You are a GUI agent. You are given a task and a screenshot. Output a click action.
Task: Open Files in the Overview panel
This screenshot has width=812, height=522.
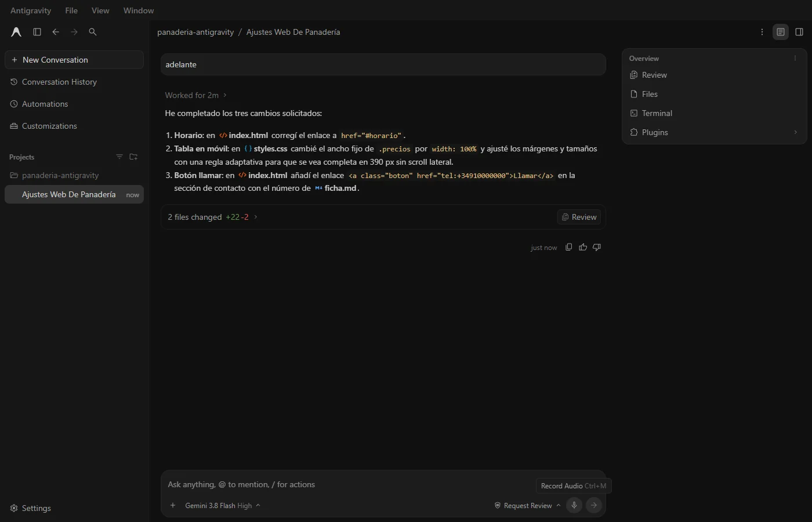pos(714,94)
